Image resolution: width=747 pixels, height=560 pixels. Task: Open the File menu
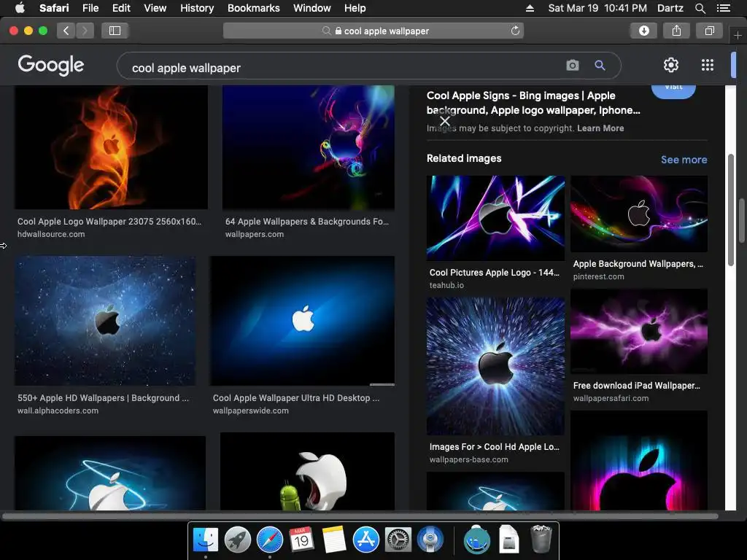(90, 8)
